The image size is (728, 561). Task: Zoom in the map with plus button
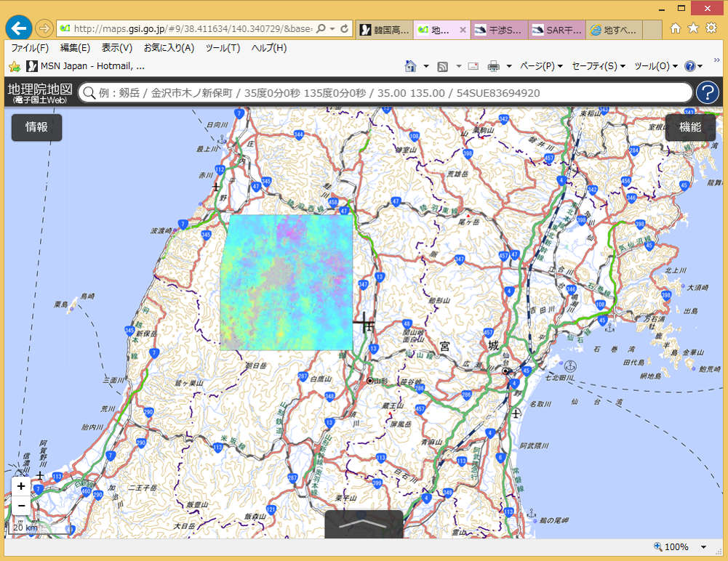(21, 486)
